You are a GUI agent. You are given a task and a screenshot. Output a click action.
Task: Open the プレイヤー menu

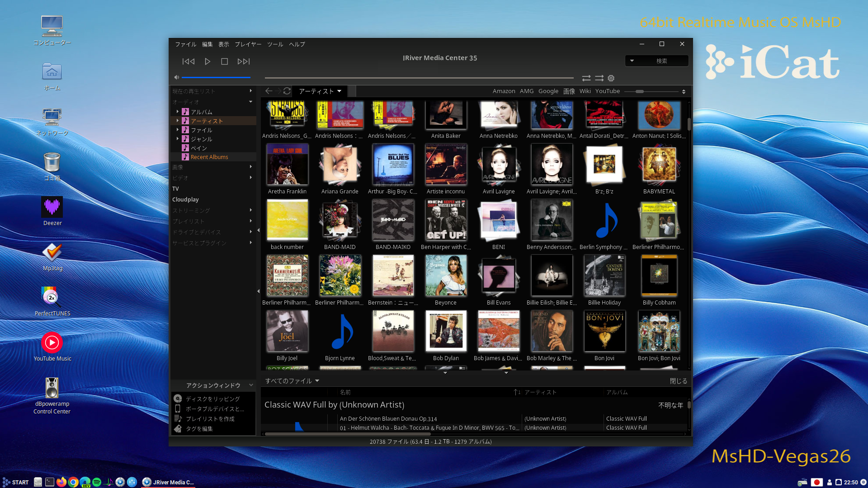click(x=248, y=44)
